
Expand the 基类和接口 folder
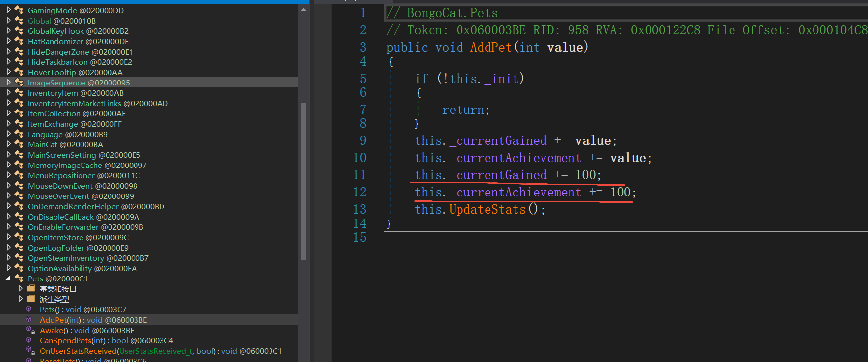pyautogui.click(x=21, y=289)
